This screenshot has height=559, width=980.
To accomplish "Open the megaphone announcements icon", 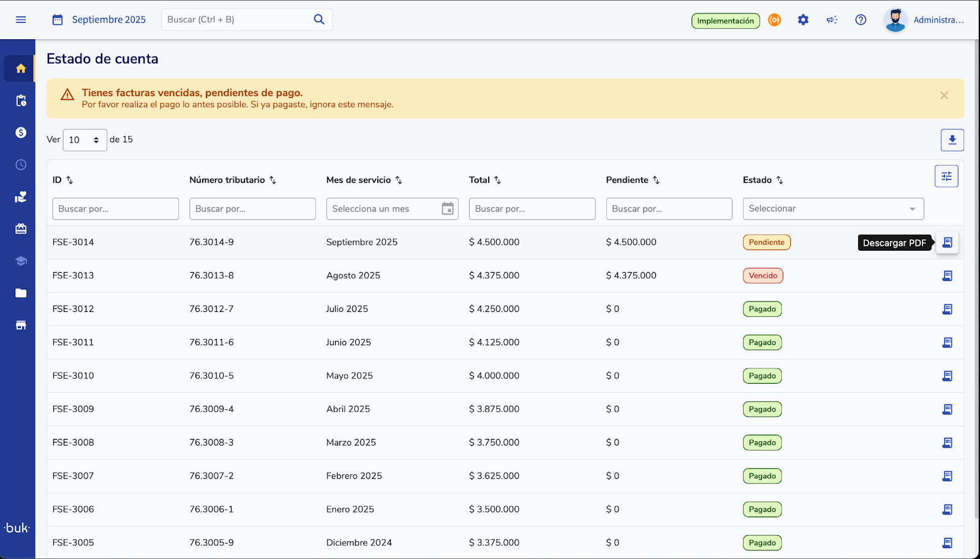I will (x=832, y=20).
